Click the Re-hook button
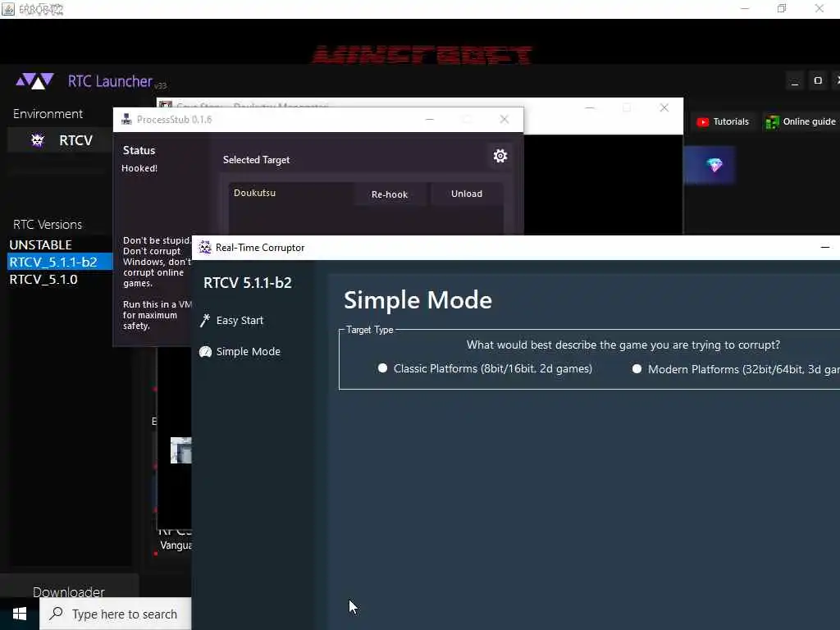The image size is (840, 630). [x=390, y=194]
